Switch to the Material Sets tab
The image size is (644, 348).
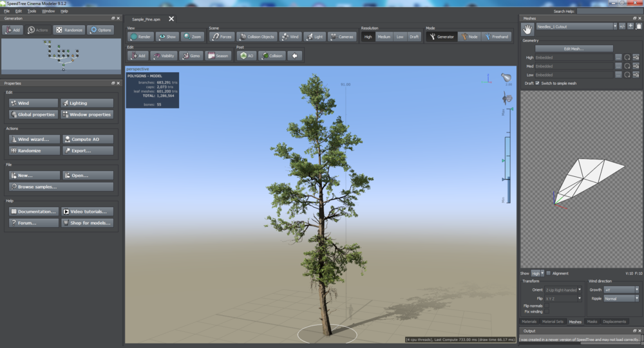click(554, 321)
